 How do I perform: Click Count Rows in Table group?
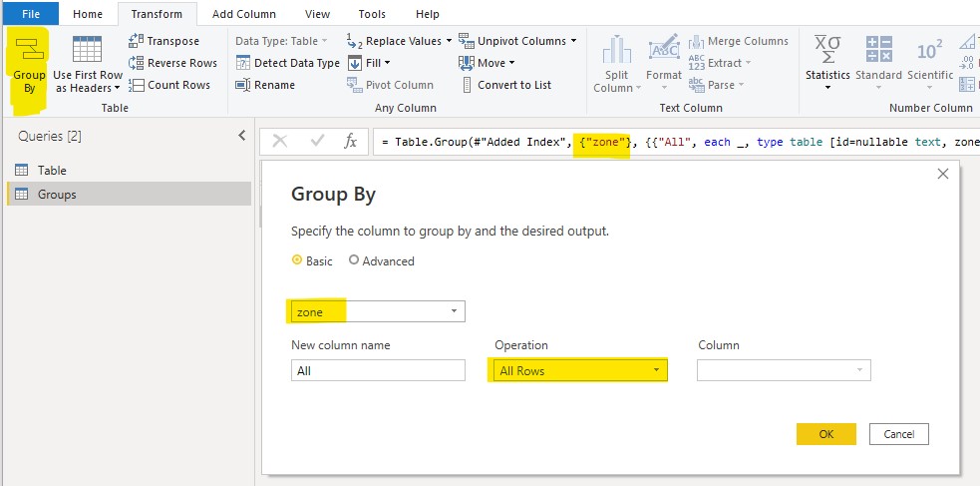tap(169, 85)
